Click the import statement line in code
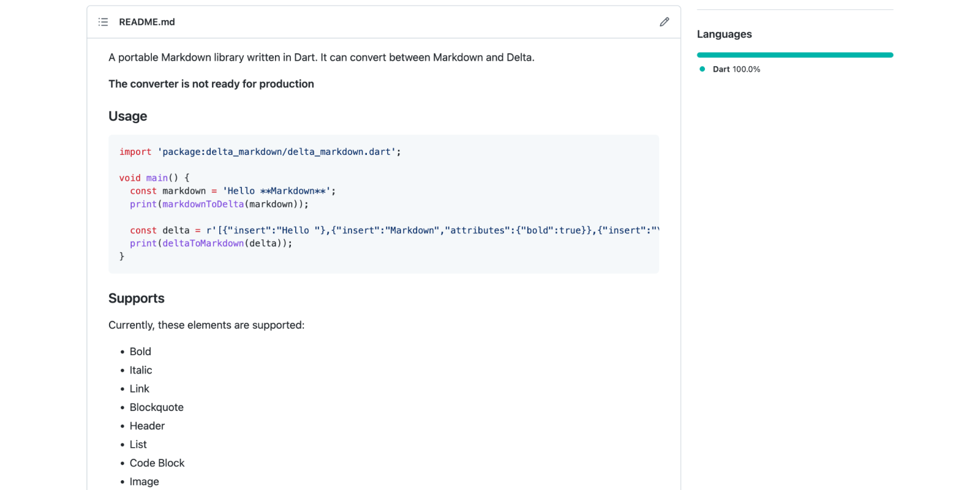The width and height of the screenshot is (980, 490). (x=260, y=152)
